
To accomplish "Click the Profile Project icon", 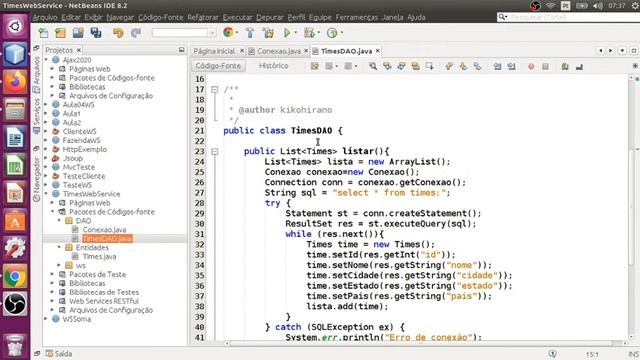I will 332,33.
